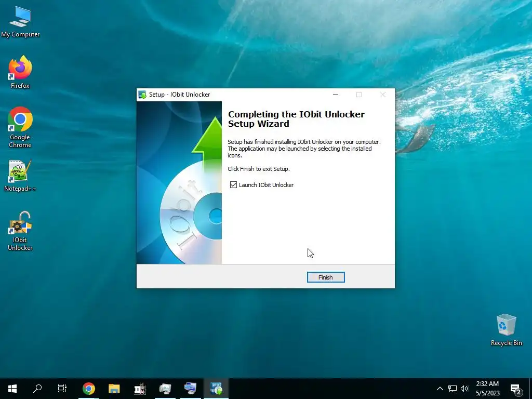Switch to the IObit setup taskbar item
Image resolution: width=532 pixels, height=399 pixels.
coord(216,389)
